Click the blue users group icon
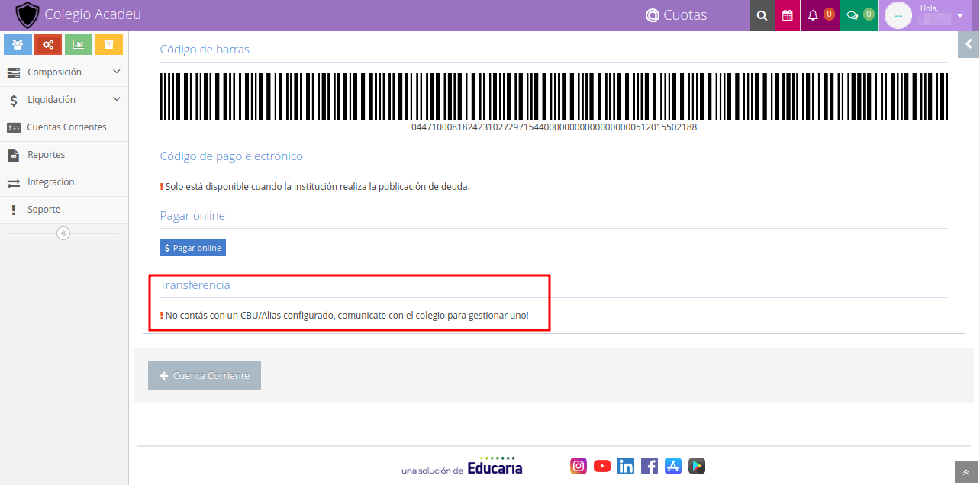This screenshot has width=980, height=485. (x=18, y=45)
